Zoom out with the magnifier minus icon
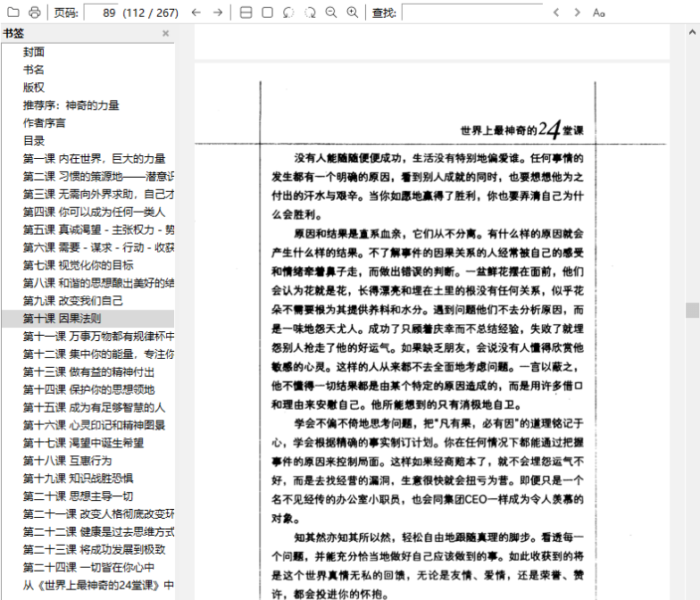The width and height of the screenshot is (700, 600). point(331,12)
